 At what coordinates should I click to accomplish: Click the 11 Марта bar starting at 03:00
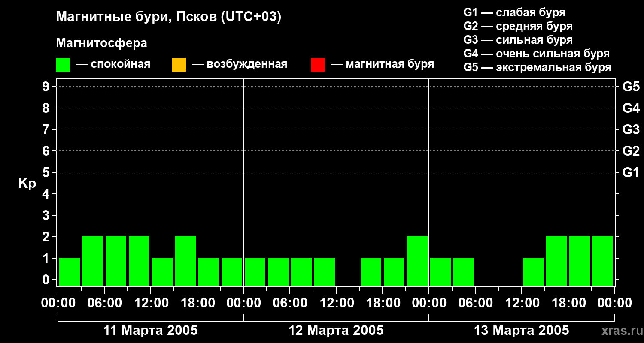(x=93, y=261)
